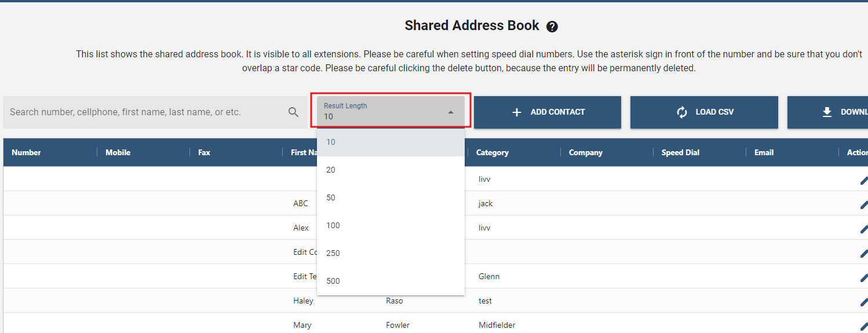Choose the 50 results option

tap(331, 197)
